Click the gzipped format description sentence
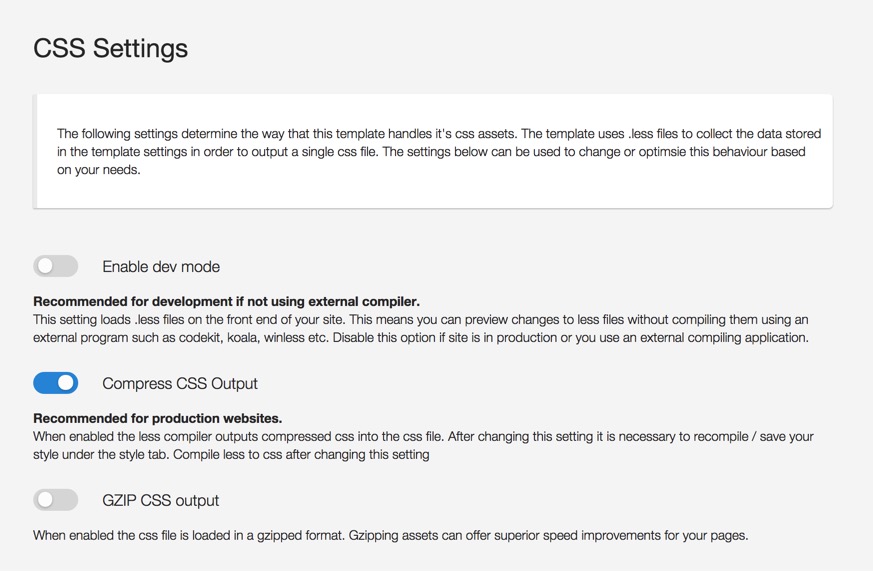This screenshot has height=571, width=873. coord(190,535)
